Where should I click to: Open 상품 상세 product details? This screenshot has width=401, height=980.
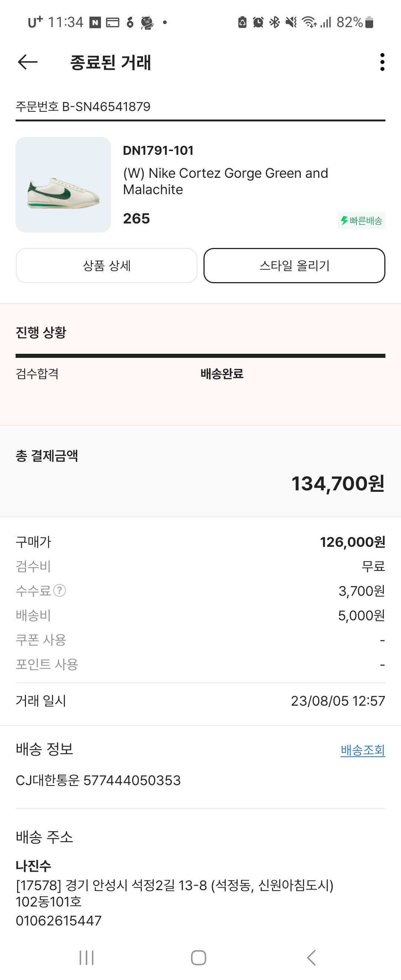point(107,265)
